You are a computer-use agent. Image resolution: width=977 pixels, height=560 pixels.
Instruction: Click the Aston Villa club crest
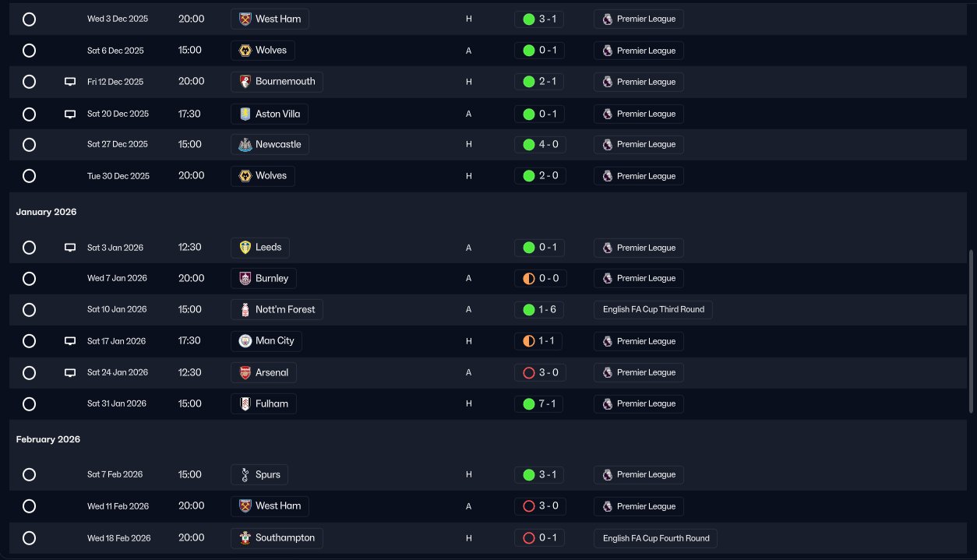[245, 114]
